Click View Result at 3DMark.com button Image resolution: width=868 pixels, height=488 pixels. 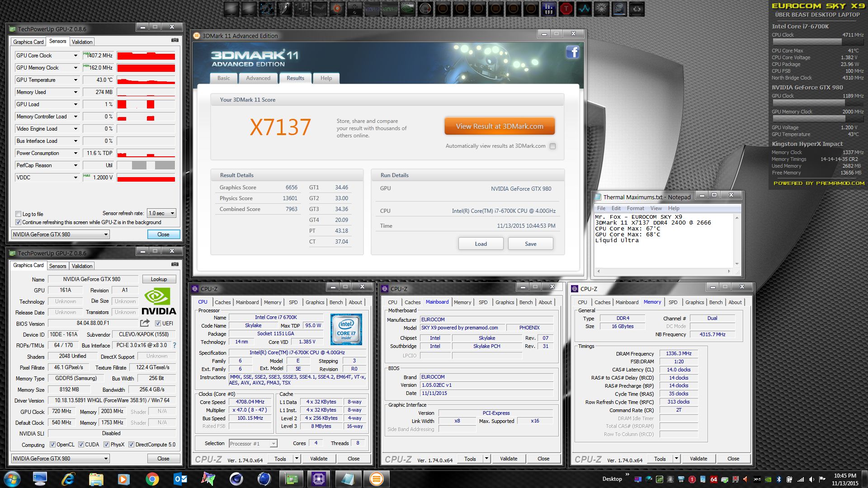coord(500,127)
